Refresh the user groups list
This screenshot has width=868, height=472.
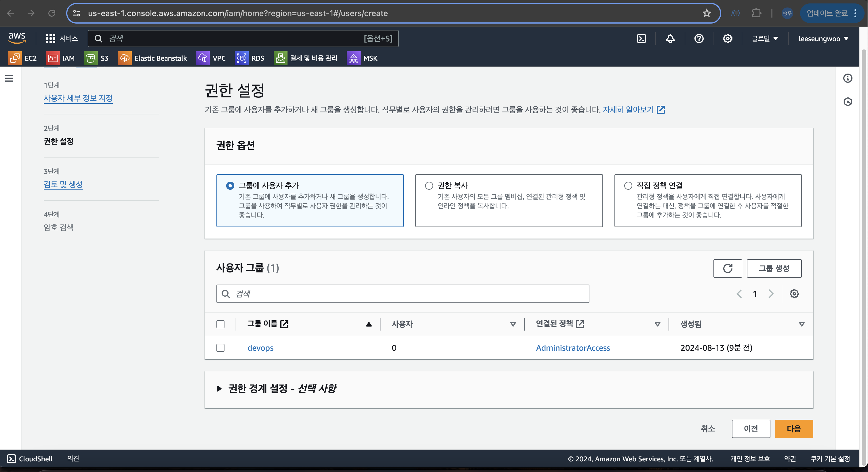click(728, 268)
